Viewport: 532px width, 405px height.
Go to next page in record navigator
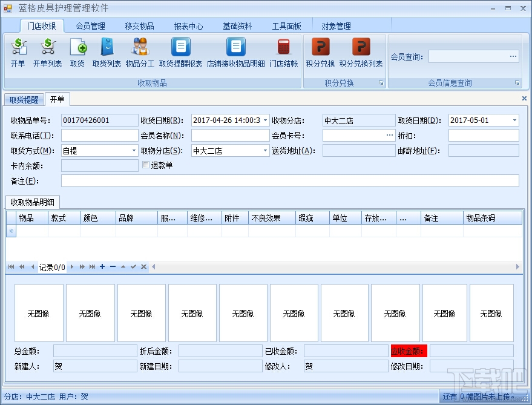tap(82, 267)
